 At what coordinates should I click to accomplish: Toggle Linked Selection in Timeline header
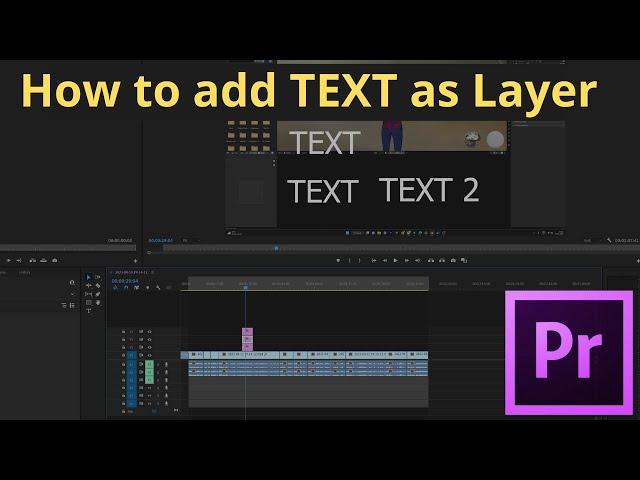(x=136, y=288)
